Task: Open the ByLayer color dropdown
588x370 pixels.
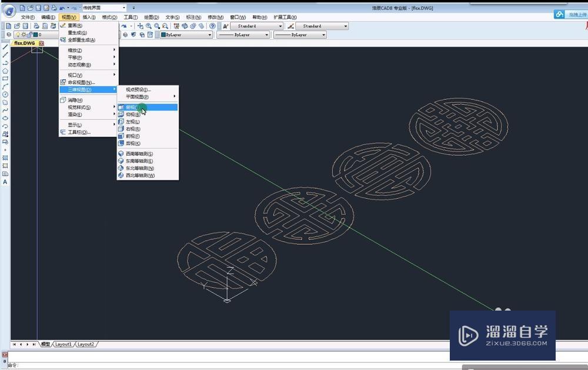Action: (209, 35)
